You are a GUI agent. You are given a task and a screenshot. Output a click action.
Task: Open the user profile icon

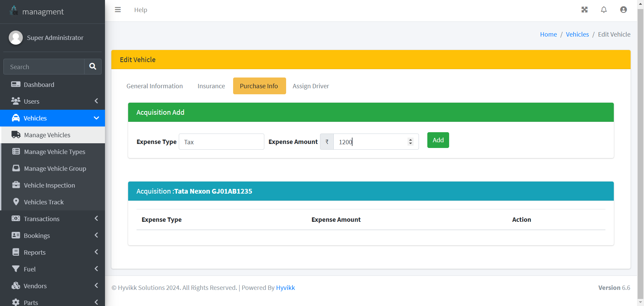point(623,10)
